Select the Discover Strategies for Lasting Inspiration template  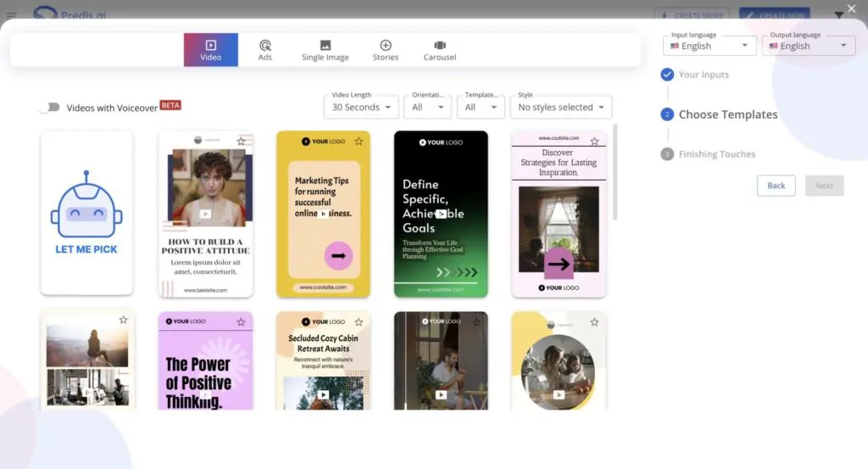tap(559, 214)
